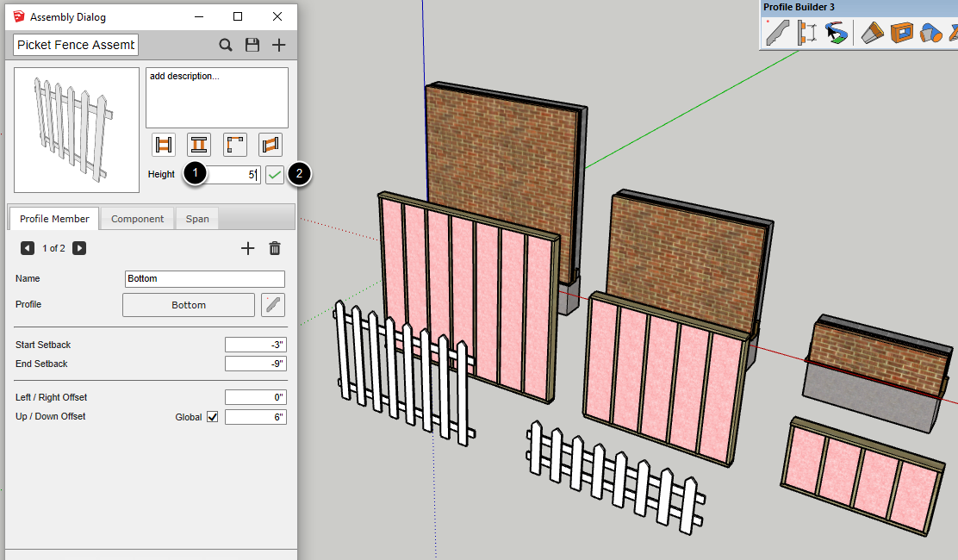Image resolution: width=958 pixels, height=560 pixels.
Task: Confirm the height with the green checkmark
Action: point(274,174)
